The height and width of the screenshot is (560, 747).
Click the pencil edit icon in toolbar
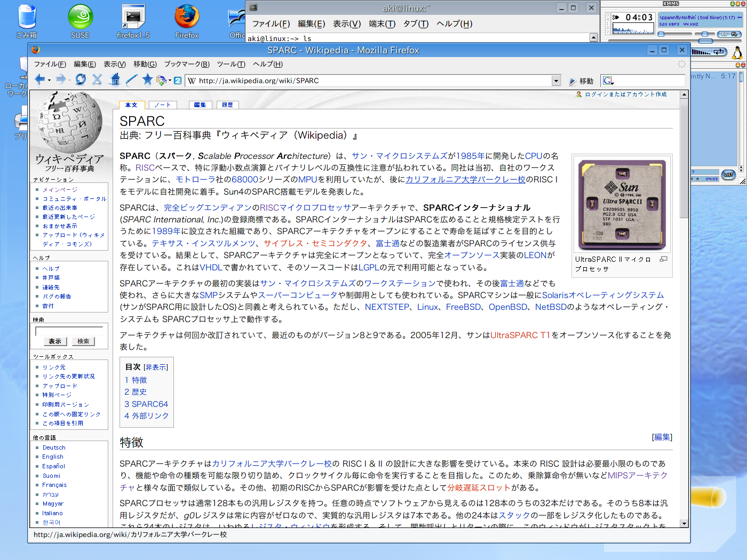pos(131,80)
